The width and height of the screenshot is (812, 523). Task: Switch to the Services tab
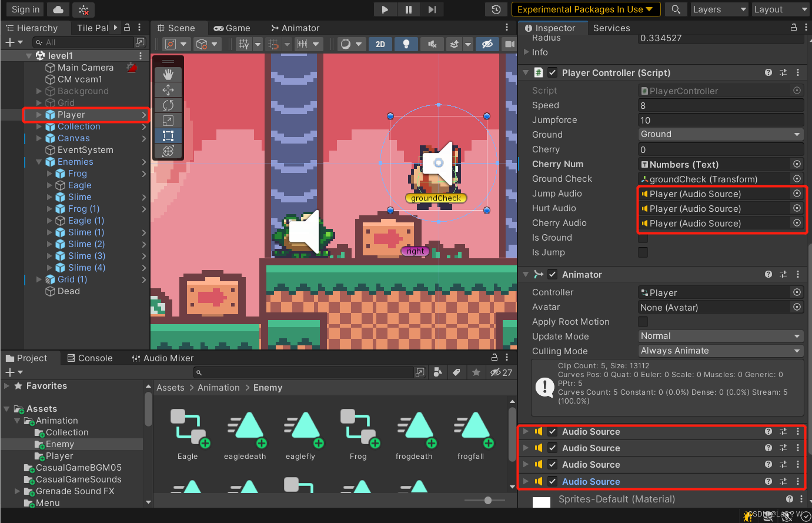click(611, 28)
